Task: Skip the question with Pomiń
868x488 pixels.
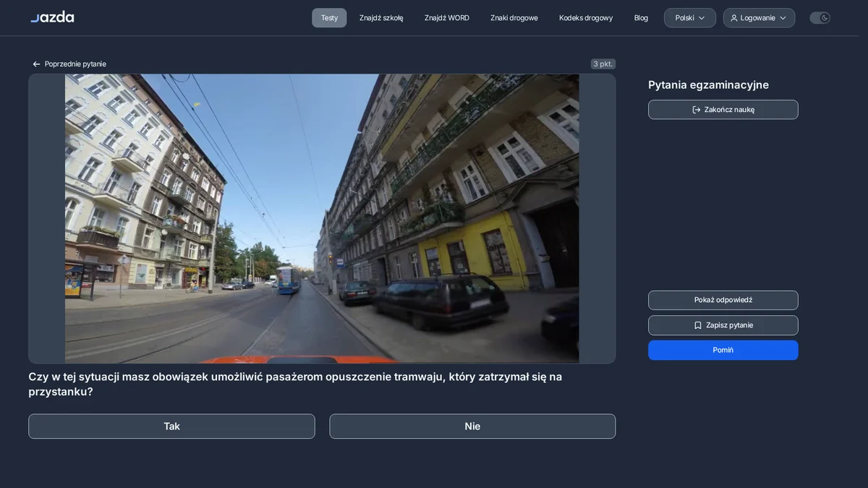Action: [x=723, y=350]
